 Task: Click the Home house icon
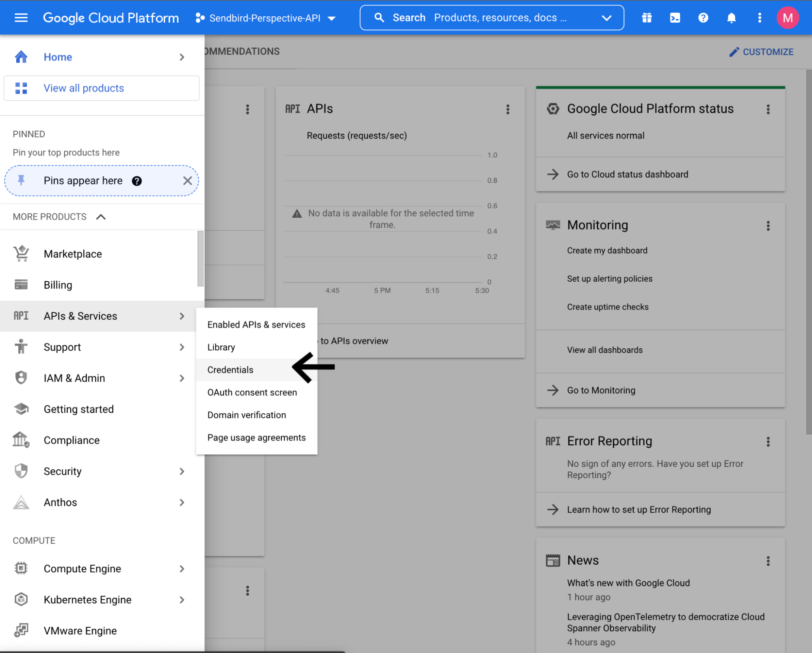pos(21,57)
